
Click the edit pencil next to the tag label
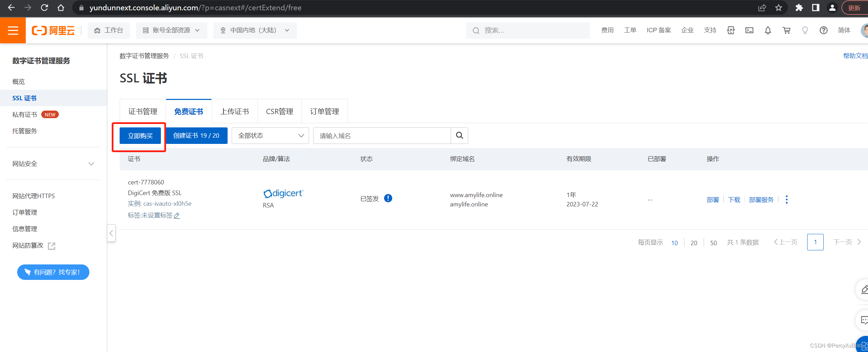coord(177,216)
